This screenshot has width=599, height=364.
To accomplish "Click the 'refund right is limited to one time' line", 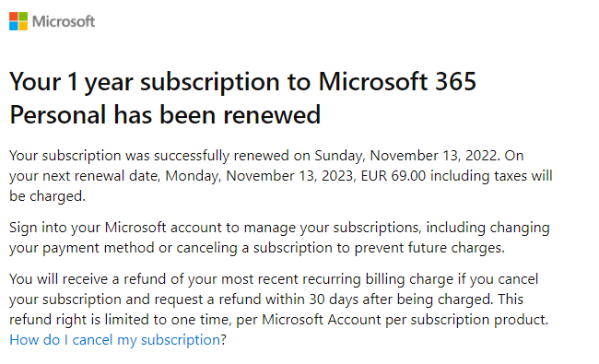I will click(278, 320).
